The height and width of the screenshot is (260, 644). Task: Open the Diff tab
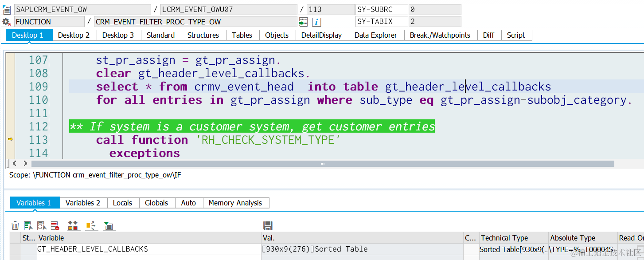(x=489, y=35)
